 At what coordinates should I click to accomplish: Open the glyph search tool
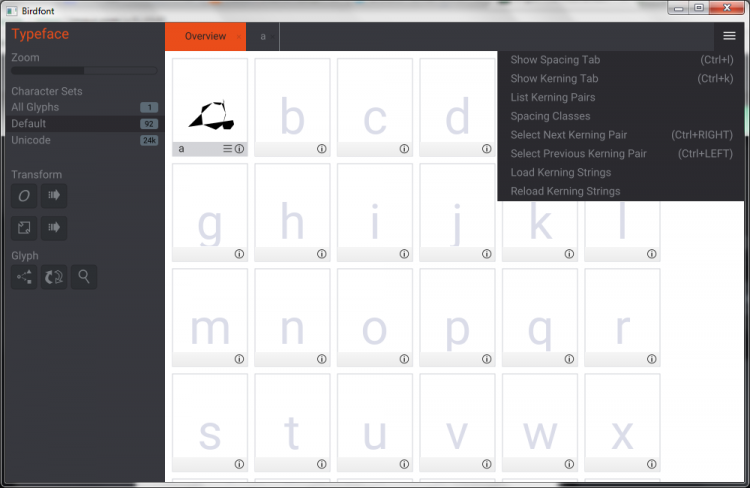[84, 277]
